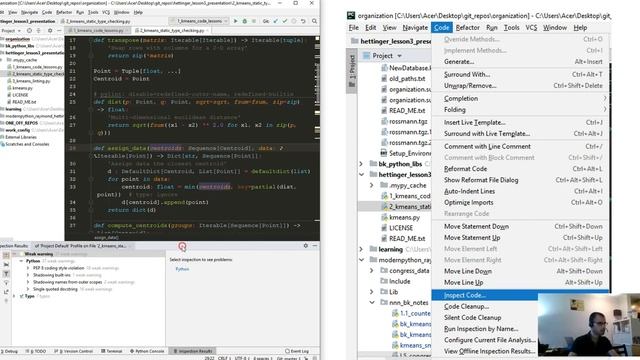Select old_paths.txt in zoomed project tree
Screen dimensions: 640x360
(x=407, y=79)
